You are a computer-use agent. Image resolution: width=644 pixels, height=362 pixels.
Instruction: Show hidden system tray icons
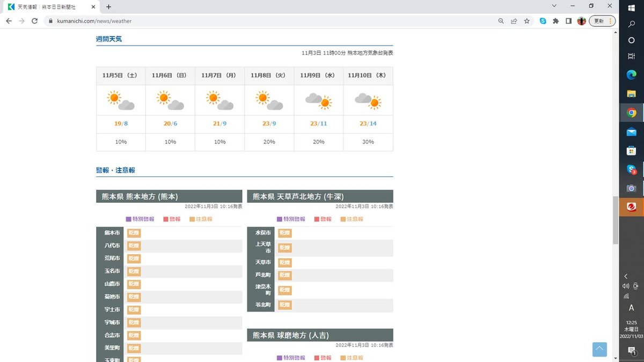tap(626, 276)
